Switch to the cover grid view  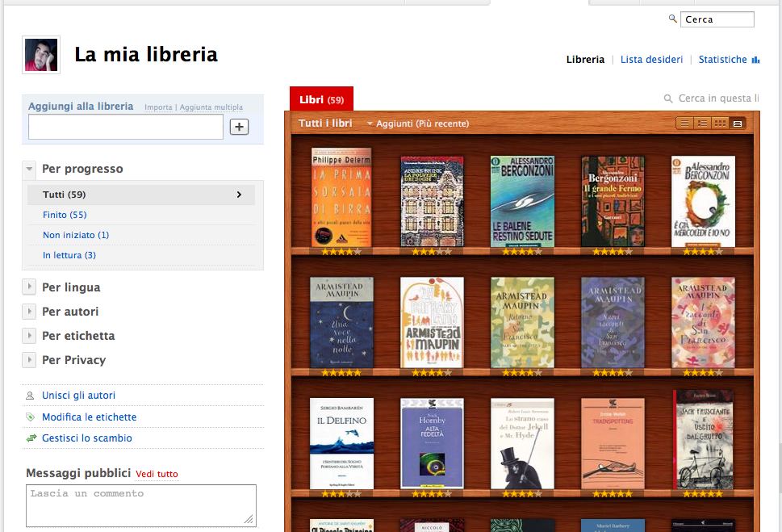(x=720, y=124)
